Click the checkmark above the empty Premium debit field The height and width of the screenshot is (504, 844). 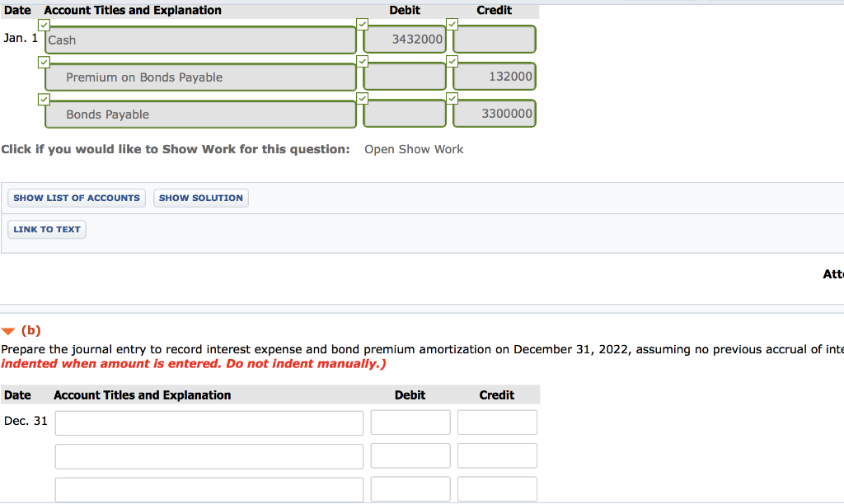pyautogui.click(x=362, y=61)
